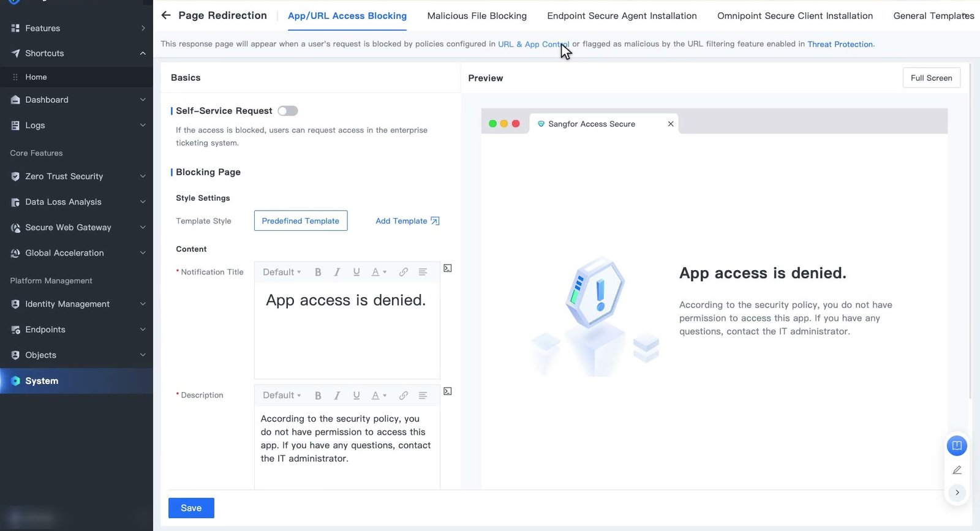The image size is (980, 531).
Task: Insert link in Notification Title editor
Action: [404, 272]
